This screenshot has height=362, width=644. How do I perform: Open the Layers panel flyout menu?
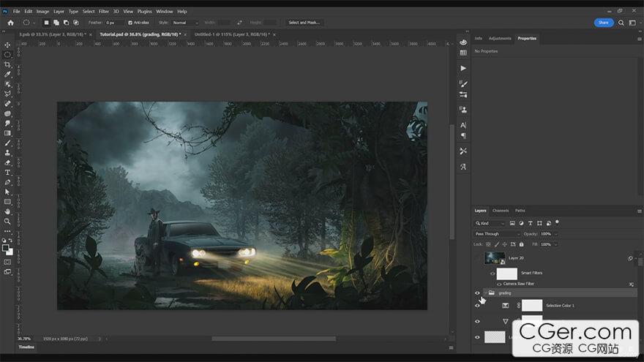[x=639, y=211]
